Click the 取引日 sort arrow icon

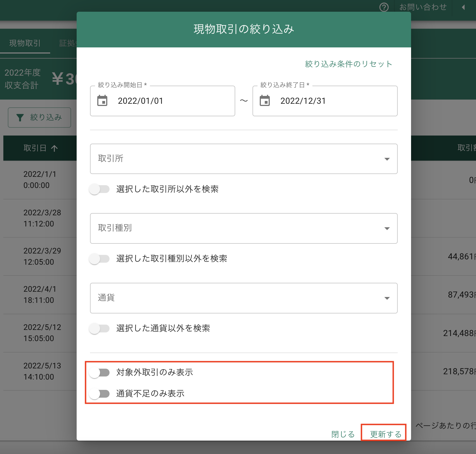click(x=55, y=148)
